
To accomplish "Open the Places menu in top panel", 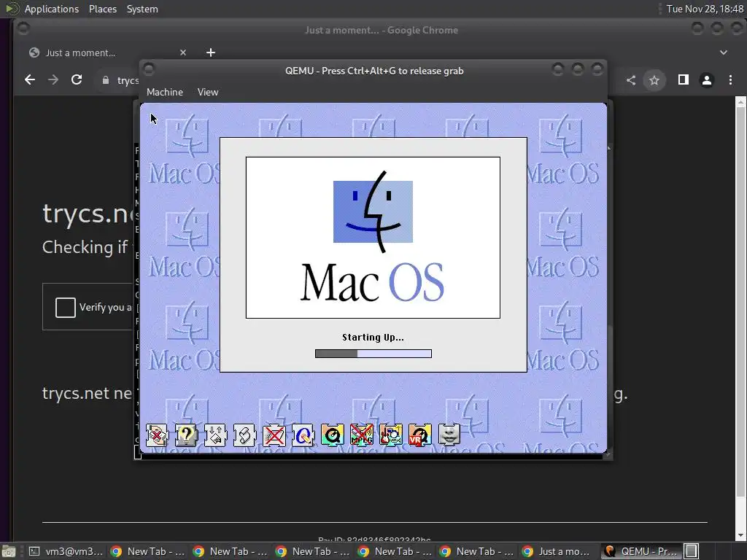I will [102, 9].
